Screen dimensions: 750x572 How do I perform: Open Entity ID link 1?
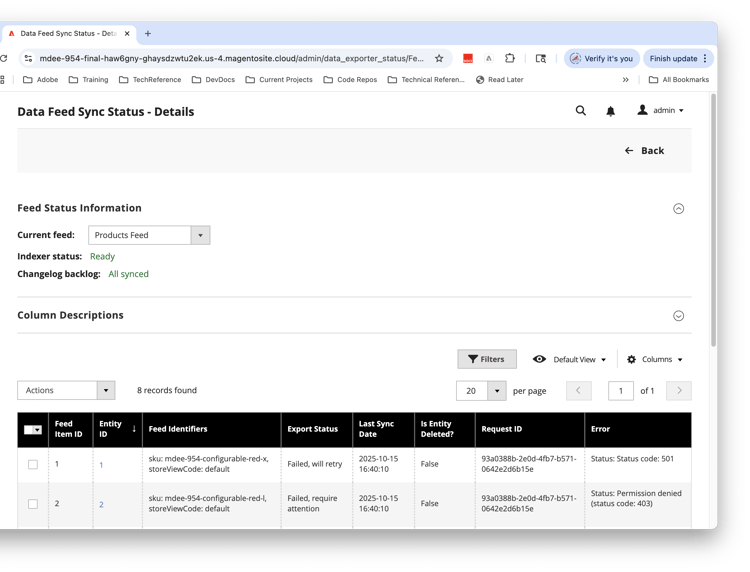point(101,465)
